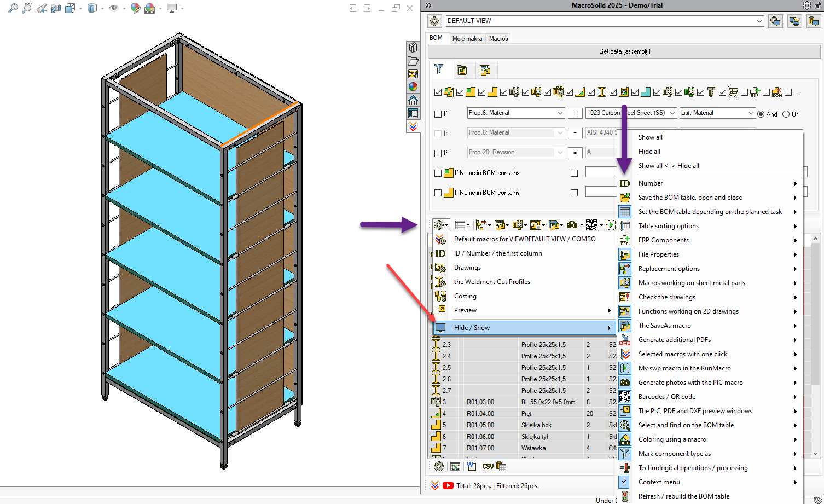
Task: Open the Hide/Show Items eye icon
Action: pyautogui.click(x=114, y=8)
